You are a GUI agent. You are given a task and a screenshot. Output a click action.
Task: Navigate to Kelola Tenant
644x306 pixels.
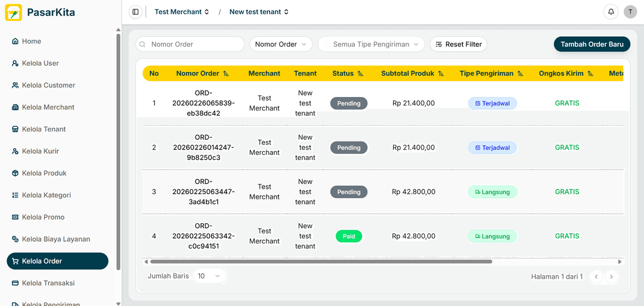point(57,129)
